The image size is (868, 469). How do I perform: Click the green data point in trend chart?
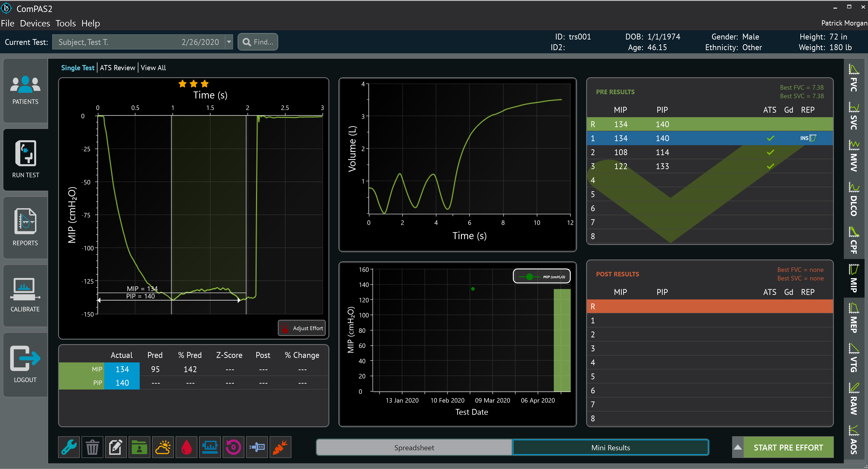tap(473, 289)
